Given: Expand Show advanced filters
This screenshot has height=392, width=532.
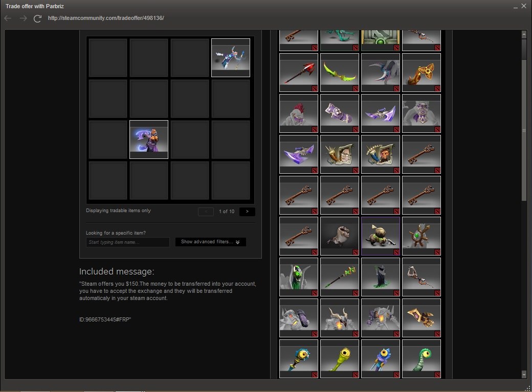Looking at the screenshot, I should pyautogui.click(x=210, y=242).
